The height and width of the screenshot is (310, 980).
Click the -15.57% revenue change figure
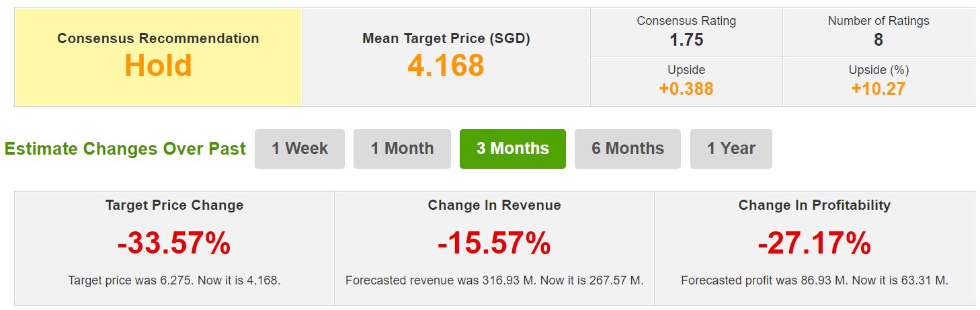coord(494,243)
